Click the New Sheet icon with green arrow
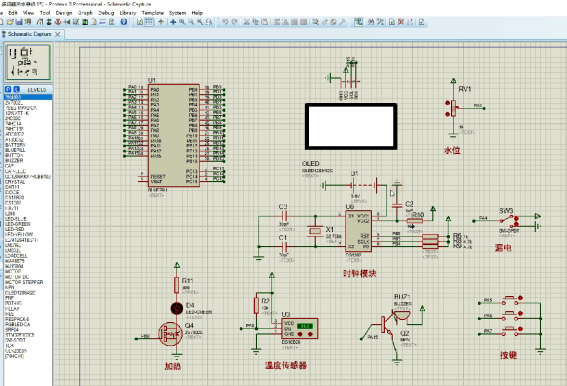 tap(392, 22)
